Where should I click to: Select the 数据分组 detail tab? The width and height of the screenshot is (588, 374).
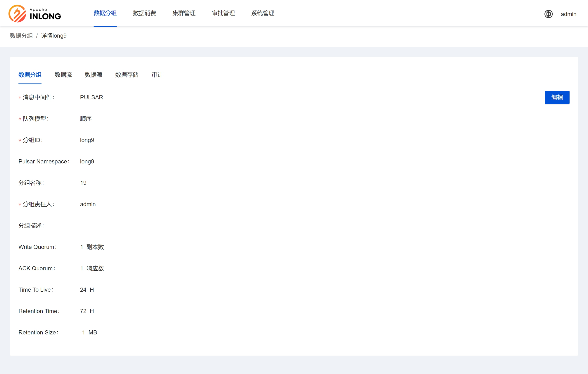tap(30, 75)
